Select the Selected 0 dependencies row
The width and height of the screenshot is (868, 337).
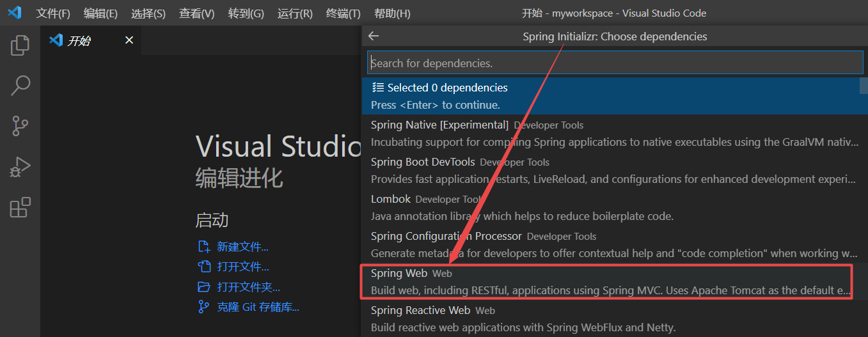click(x=614, y=96)
